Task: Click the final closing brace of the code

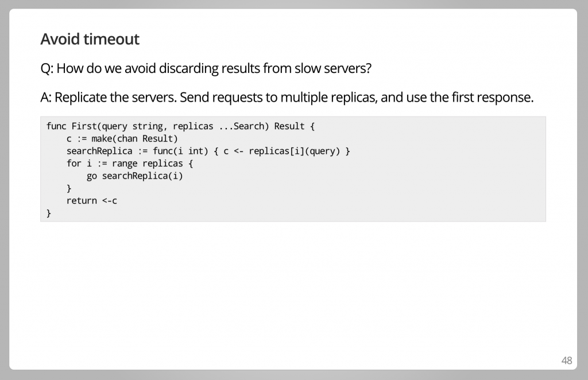Action: 49,213
